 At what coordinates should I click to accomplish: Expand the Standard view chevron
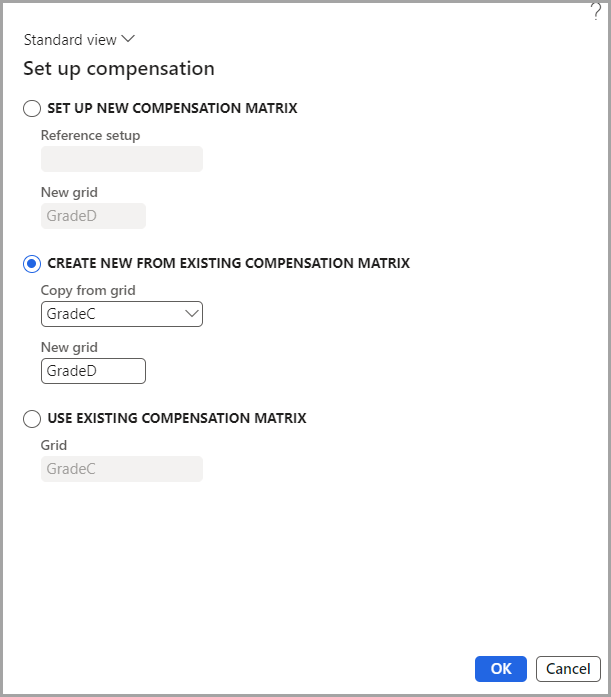pos(127,40)
